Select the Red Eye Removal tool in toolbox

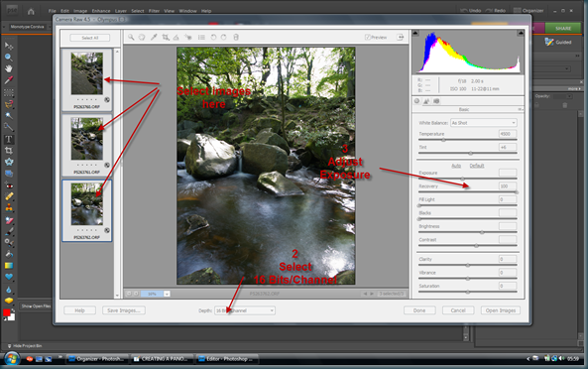pos(9,185)
